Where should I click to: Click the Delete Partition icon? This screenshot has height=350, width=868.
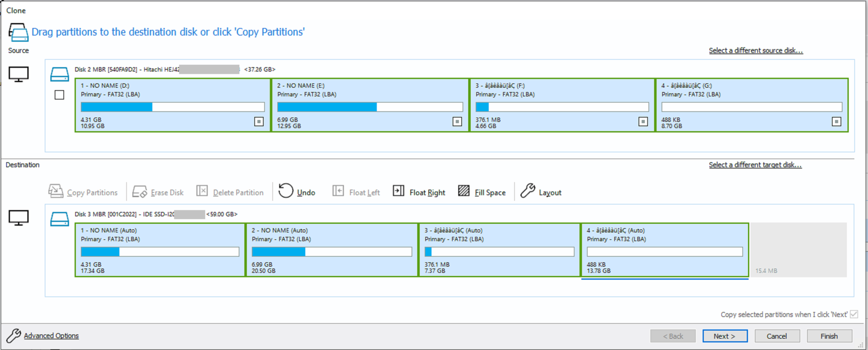click(202, 191)
